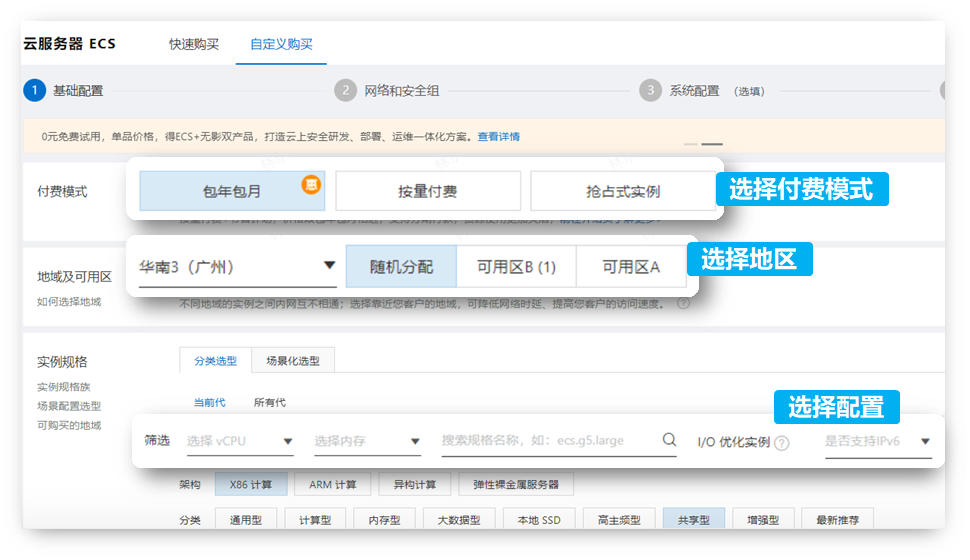The image size is (970, 560).
Task: Open the 场景化选型 tab
Action: click(x=293, y=361)
